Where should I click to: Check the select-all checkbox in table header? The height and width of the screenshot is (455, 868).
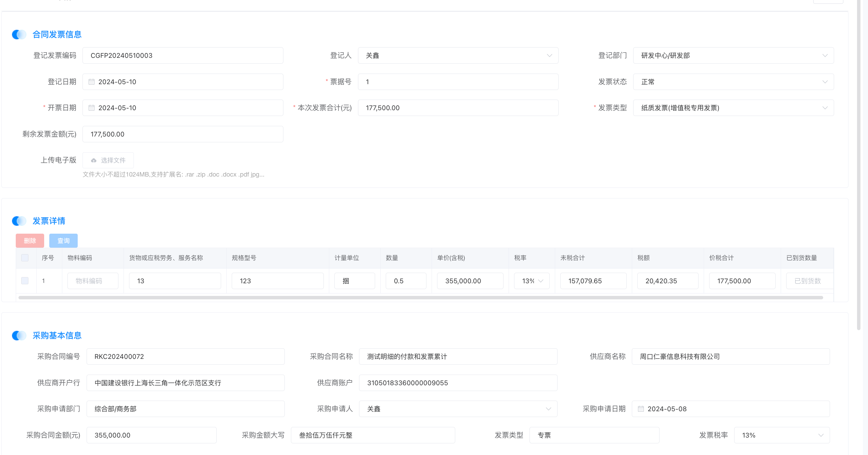click(x=25, y=258)
